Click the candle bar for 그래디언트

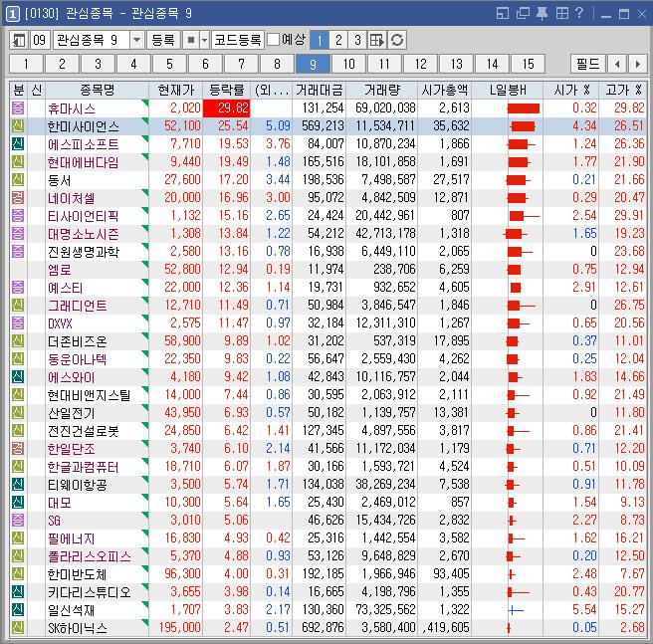tap(522, 306)
